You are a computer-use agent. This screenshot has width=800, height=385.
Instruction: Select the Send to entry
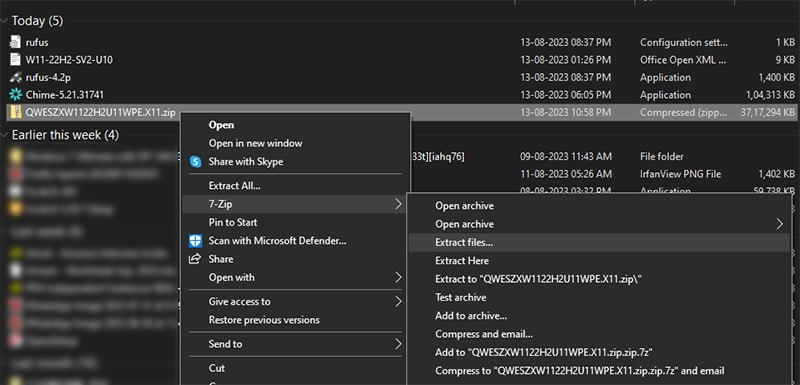[x=226, y=344]
